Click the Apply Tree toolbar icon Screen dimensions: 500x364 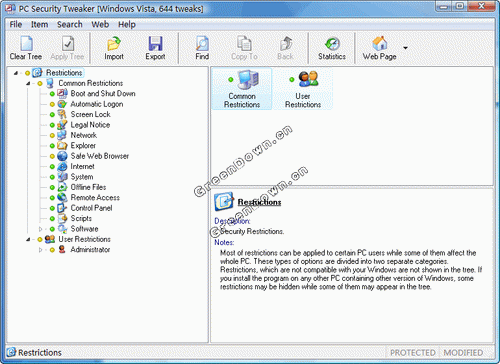68,43
